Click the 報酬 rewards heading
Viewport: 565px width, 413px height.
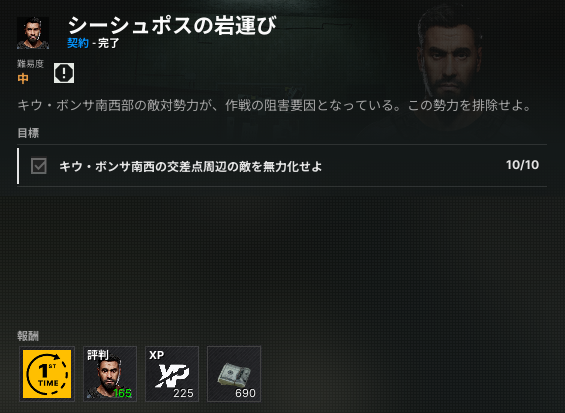click(28, 336)
